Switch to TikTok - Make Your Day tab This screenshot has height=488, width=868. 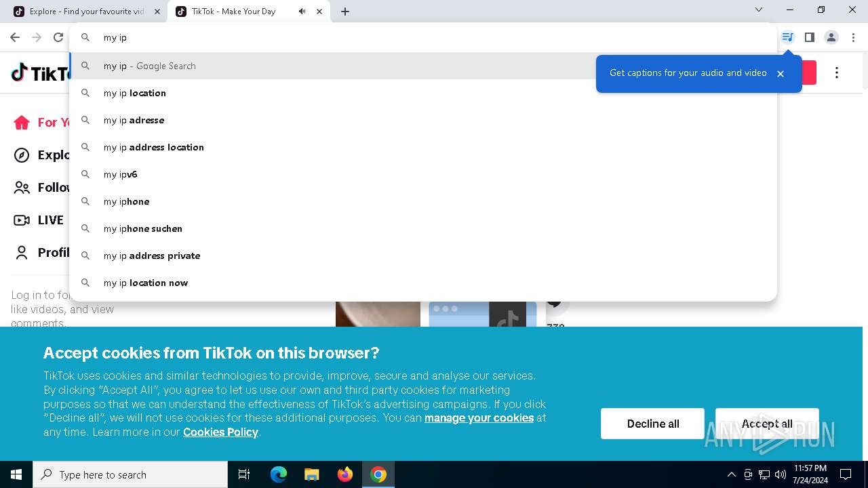250,12
